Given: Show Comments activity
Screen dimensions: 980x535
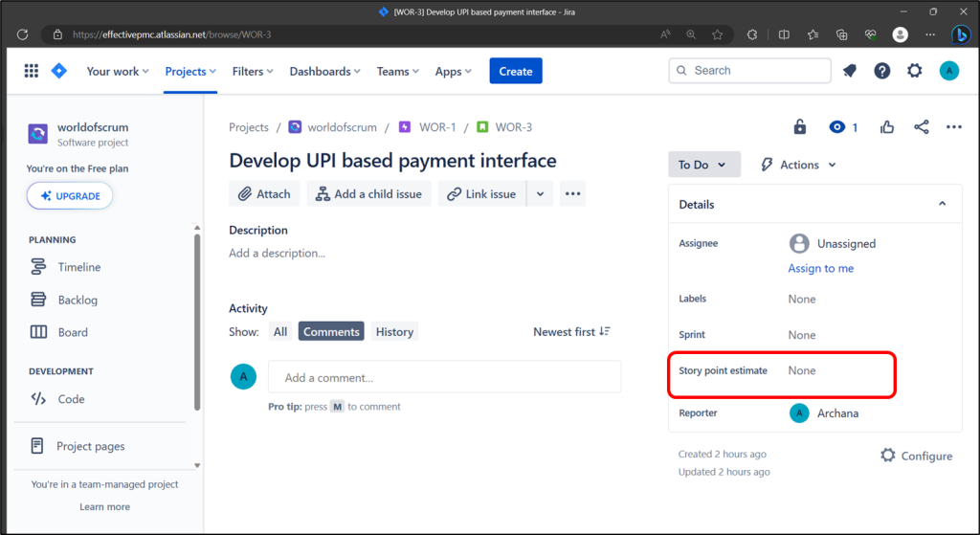Looking at the screenshot, I should click(x=331, y=332).
